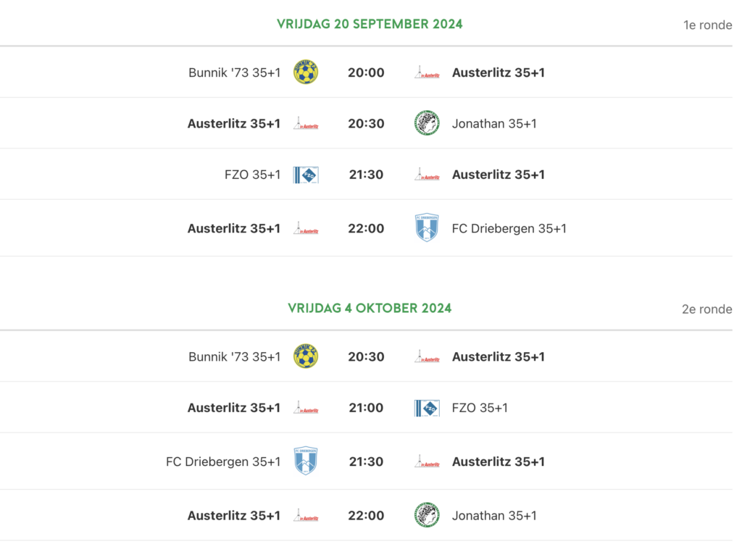Click the Vrijdag 4 Oktober 2024 header
Image resolution: width=742 pixels, height=560 pixels.
point(370,308)
